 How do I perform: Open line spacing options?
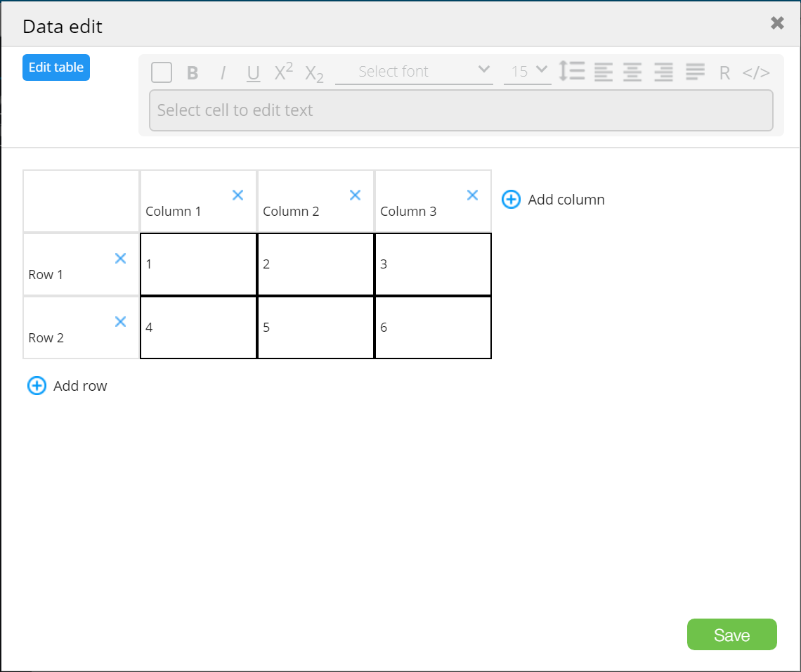tap(572, 71)
